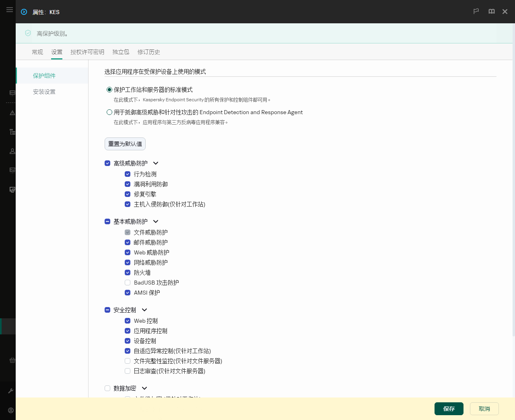Disable the 防火墙 component
This screenshot has width=515, height=420.
[x=128, y=272]
